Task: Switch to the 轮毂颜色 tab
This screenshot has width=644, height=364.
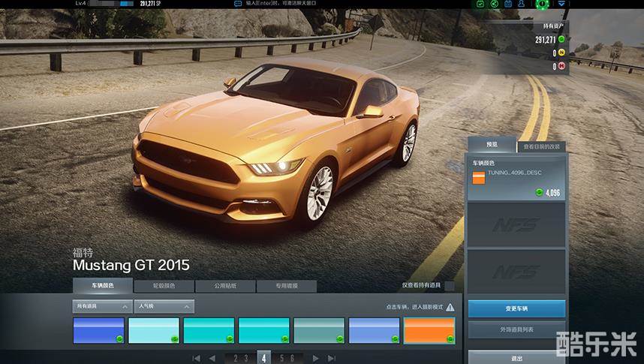Action: point(164,286)
